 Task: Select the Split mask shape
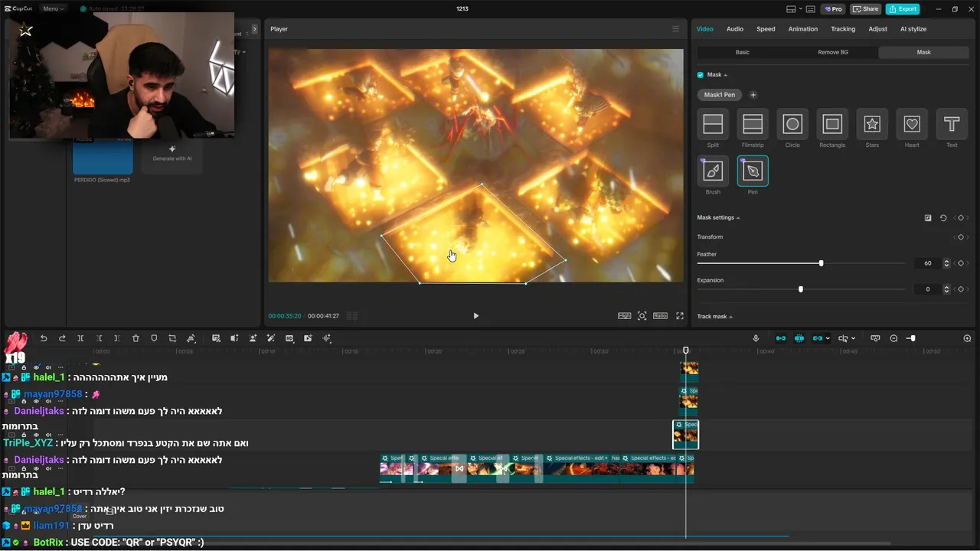tap(713, 124)
